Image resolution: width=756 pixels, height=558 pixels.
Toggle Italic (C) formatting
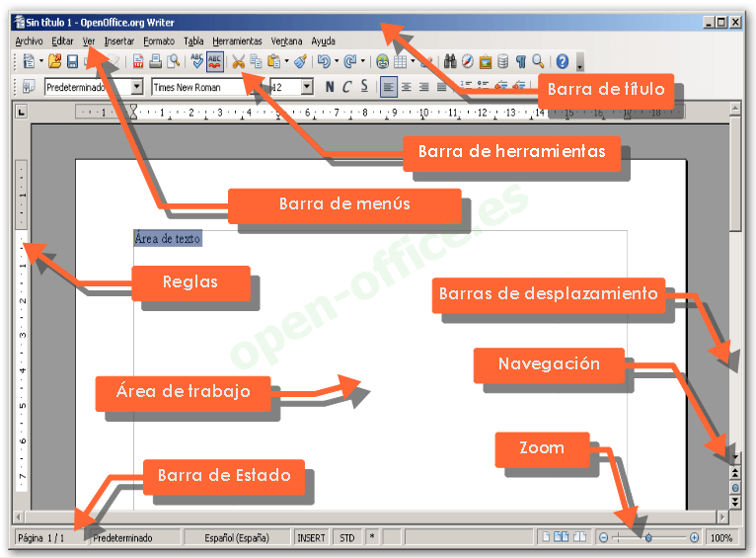pos(346,87)
